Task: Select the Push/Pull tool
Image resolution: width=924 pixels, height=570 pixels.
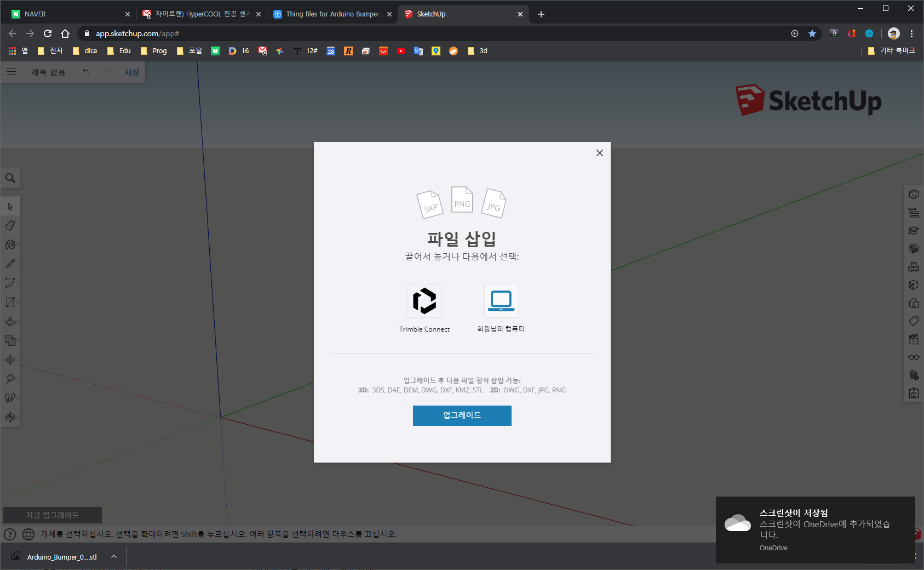Action: (x=10, y=321)
